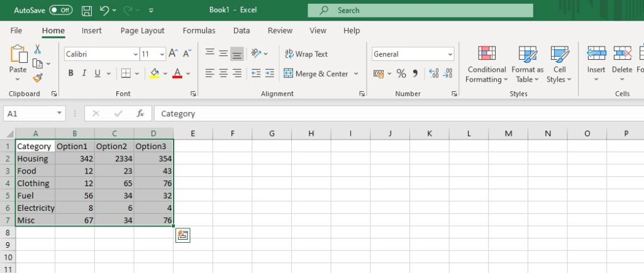Select cell with value 2334
644x273 pixels.
point(114,159)
